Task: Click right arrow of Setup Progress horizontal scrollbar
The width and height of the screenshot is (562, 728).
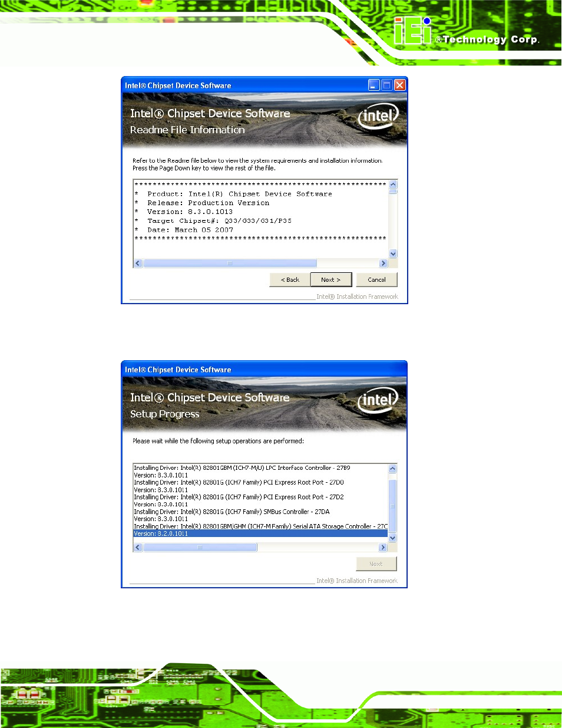Action: (x=383, y=548)
